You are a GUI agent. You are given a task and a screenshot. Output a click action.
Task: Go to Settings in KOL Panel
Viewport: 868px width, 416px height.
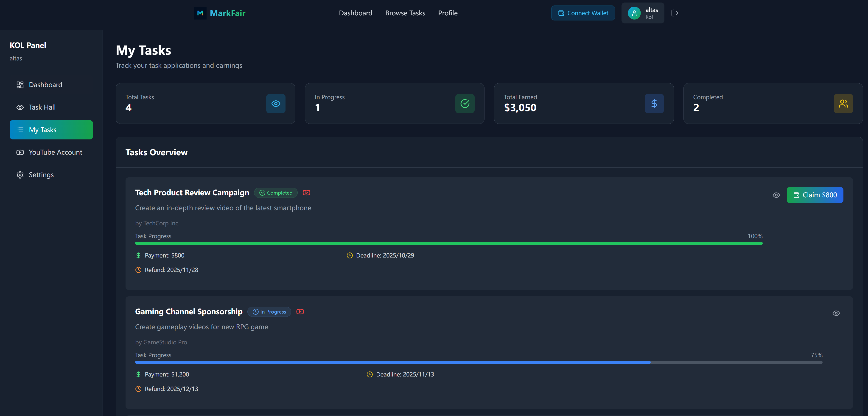[41, 175]
